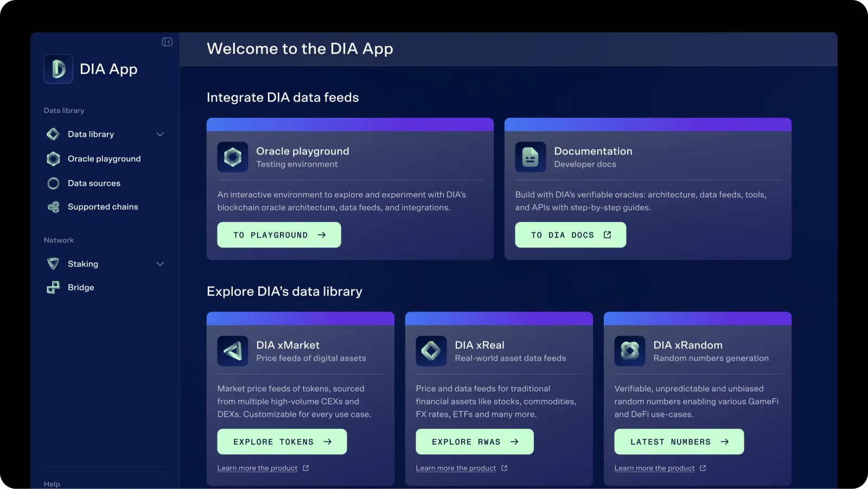Click the DIA xReal card icon
Viewport: 868px width, 489px height.
tap(431, 351)
